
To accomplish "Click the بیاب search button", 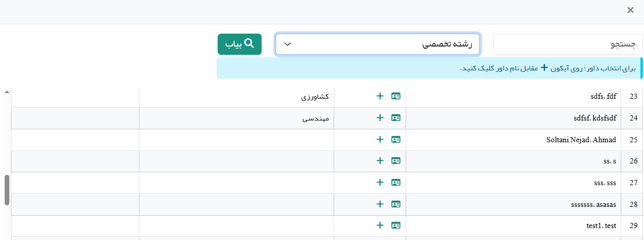I will [239, 44].
